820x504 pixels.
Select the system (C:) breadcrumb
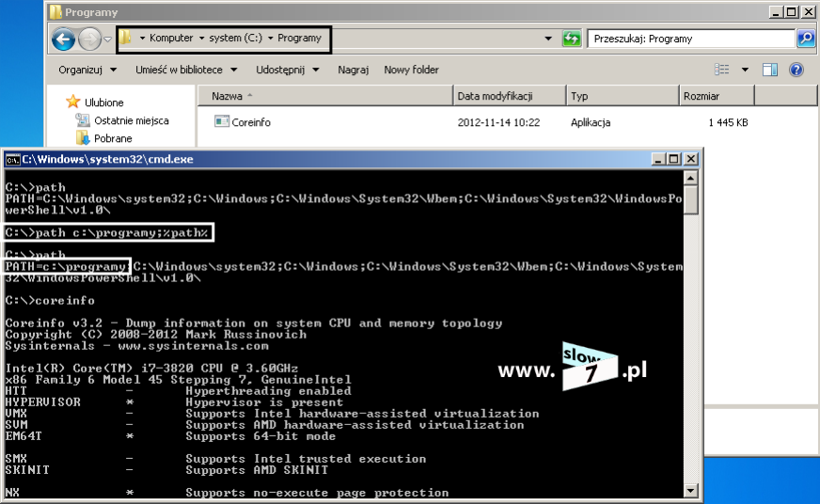tap(235, 39)
